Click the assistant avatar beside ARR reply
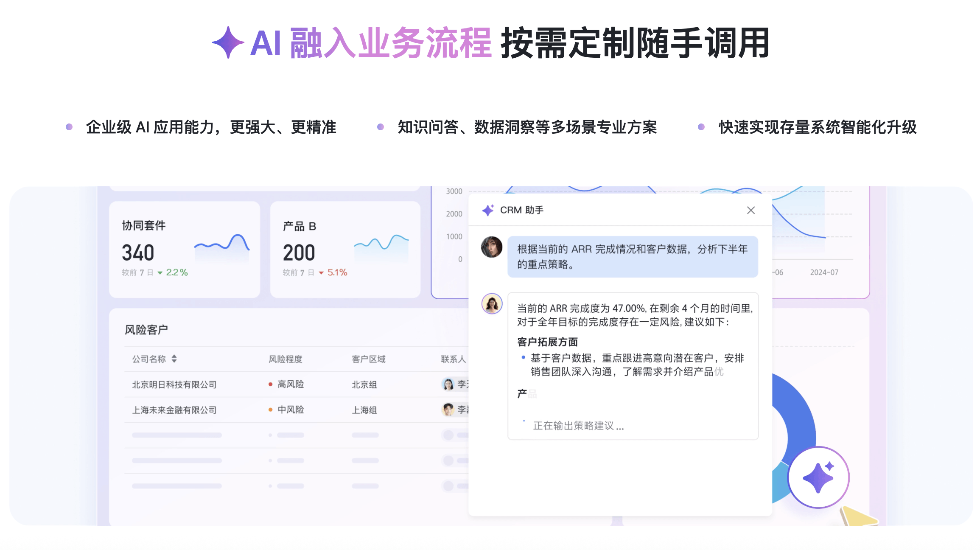980x550 pixels. click(x=492, y=304)
